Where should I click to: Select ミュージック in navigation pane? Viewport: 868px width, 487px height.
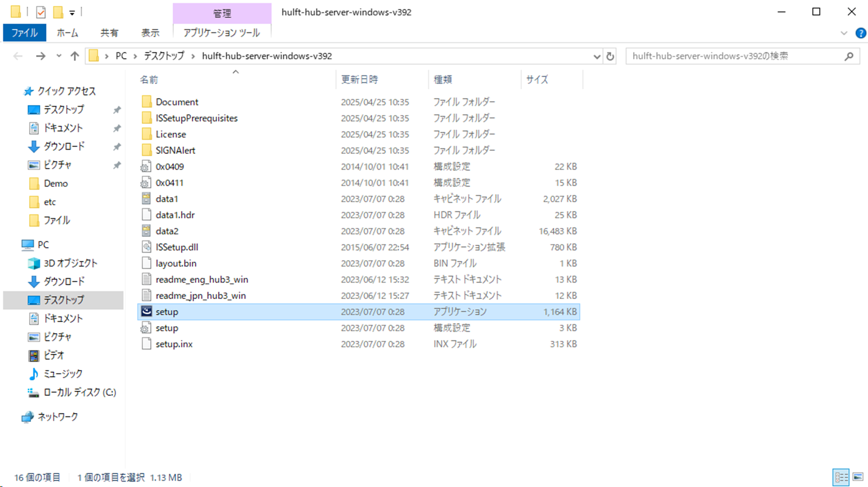coord(63,374)
